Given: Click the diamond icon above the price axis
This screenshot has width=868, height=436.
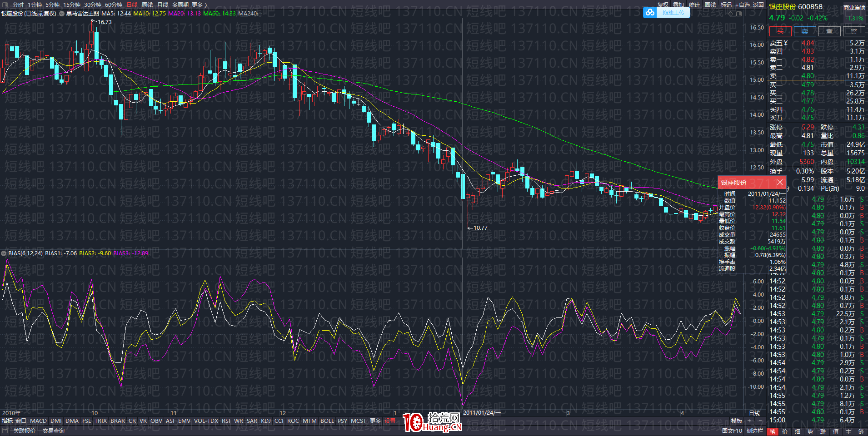Looking at the screenshot, I should 731,14.
